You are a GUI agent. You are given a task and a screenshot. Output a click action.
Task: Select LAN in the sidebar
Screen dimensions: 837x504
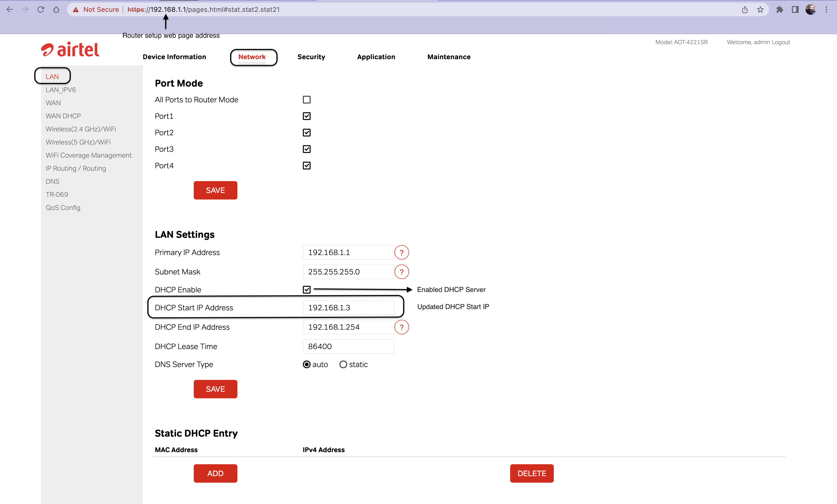click(52, 76)
